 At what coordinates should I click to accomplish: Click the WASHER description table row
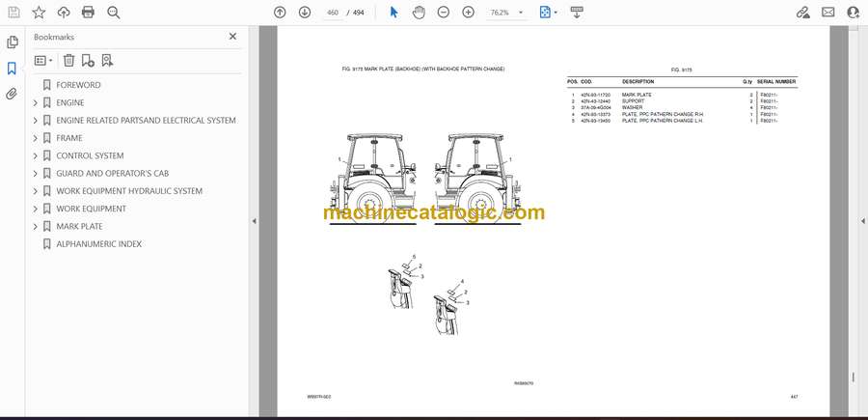682,107
